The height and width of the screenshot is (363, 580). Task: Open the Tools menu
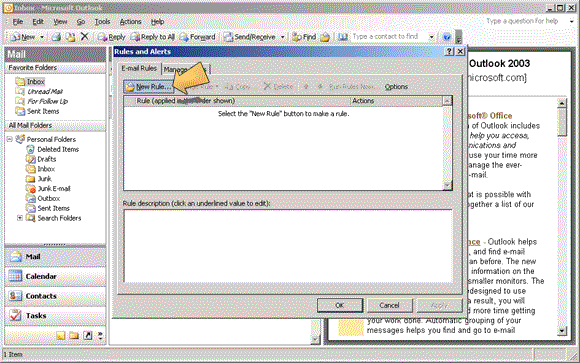click(x=102, y=22)
